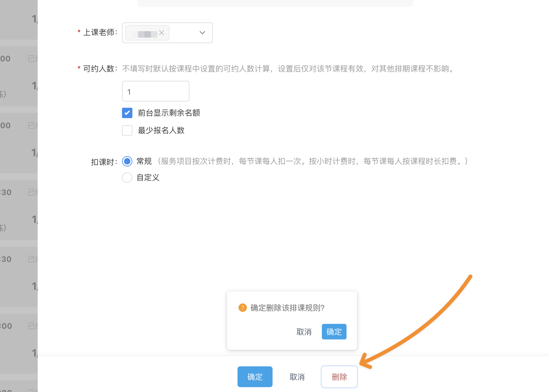
Task: Expand the 上课老师 dropdown chevron
Action: pos(202,33)
